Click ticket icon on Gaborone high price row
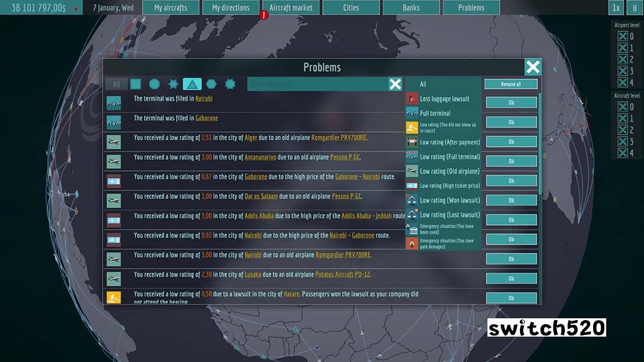The height and width of the screenshot is (362, 644). point(114,181)
